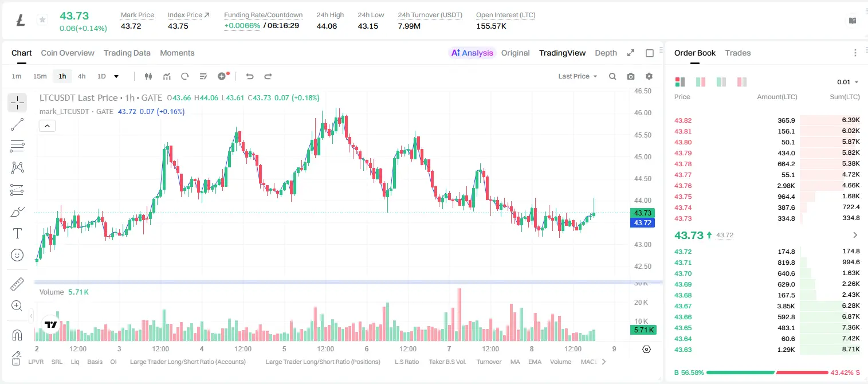Add LTC to favorites with star
This screenshot has height=384, width=868.
(x=42, y=20)
